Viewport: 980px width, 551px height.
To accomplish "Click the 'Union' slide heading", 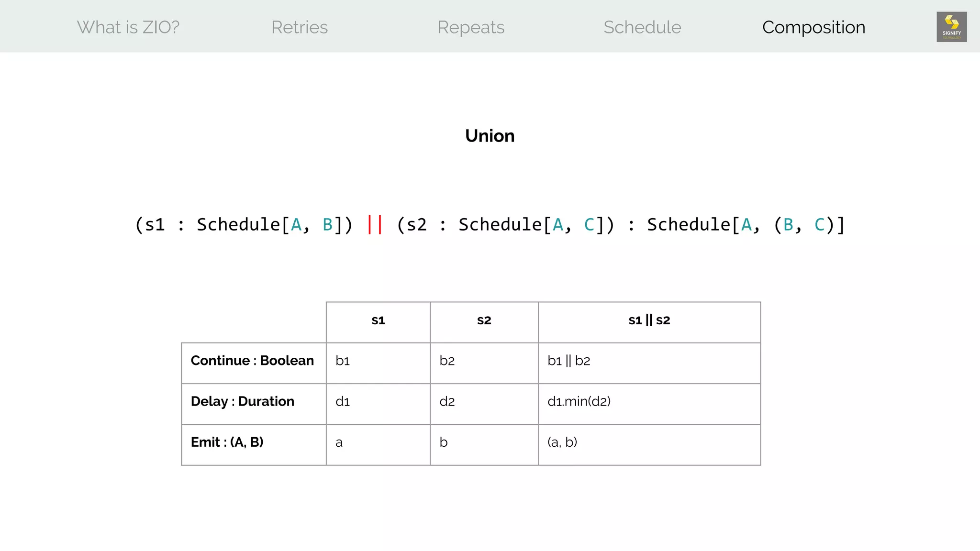I will (490, 136).
